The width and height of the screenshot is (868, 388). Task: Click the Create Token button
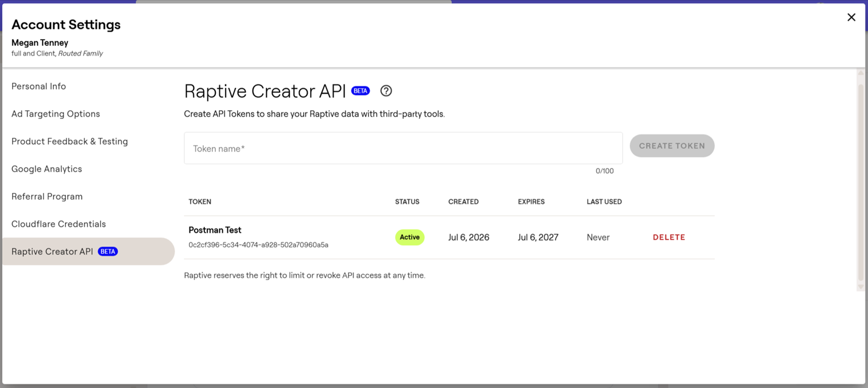pos(672,146)
